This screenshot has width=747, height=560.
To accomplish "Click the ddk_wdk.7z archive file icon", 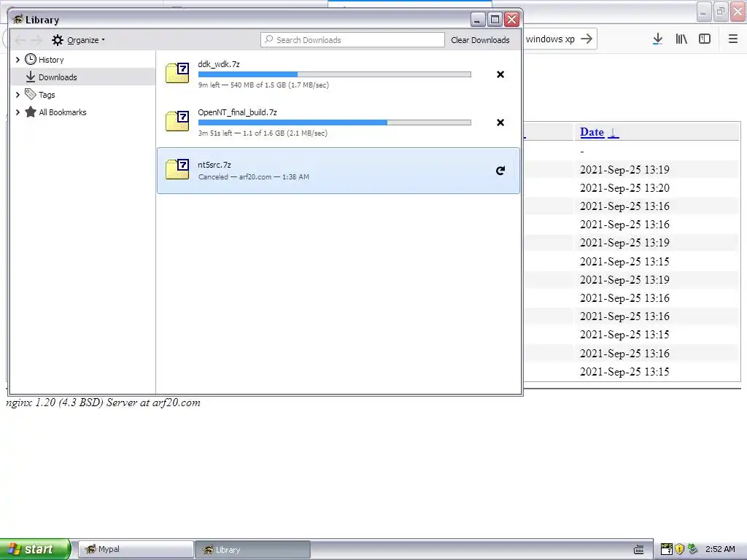I will (x=177, y=73).
